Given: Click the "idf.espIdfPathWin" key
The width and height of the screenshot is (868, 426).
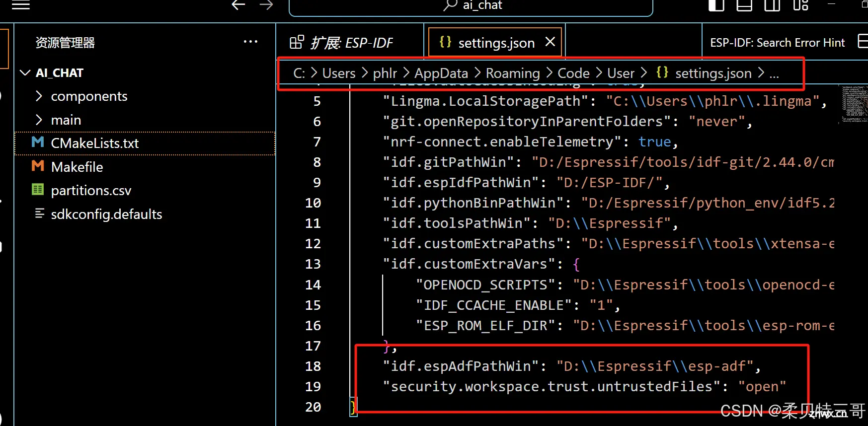Looking at the screenshot, I should click(x=461, y=183).
